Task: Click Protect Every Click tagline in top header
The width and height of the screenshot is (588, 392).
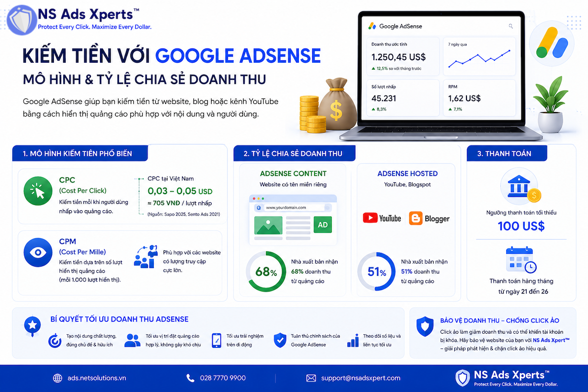Action: tap(95, 27)
